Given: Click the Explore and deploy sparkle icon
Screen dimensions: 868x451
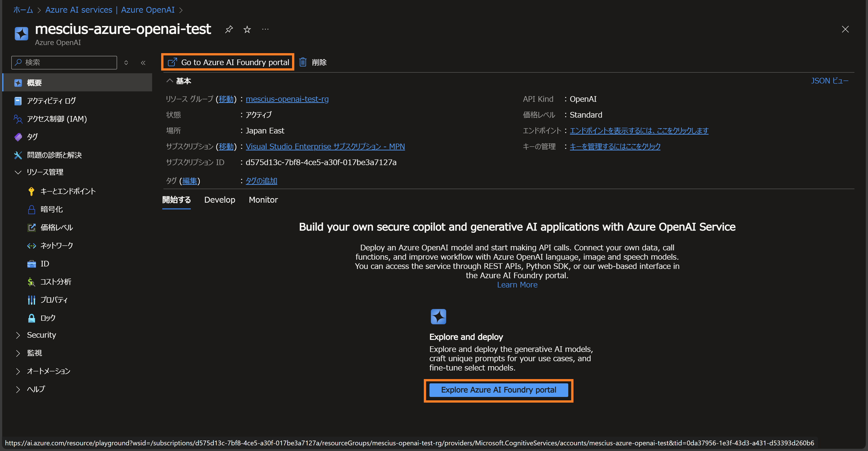Looking at the screenshot, I should 438,317.
